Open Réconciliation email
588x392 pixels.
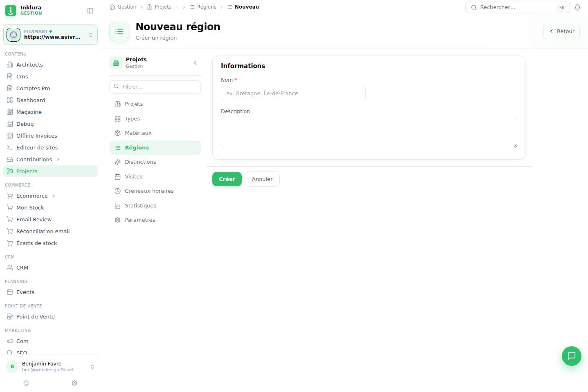click(x=51, y=232)
